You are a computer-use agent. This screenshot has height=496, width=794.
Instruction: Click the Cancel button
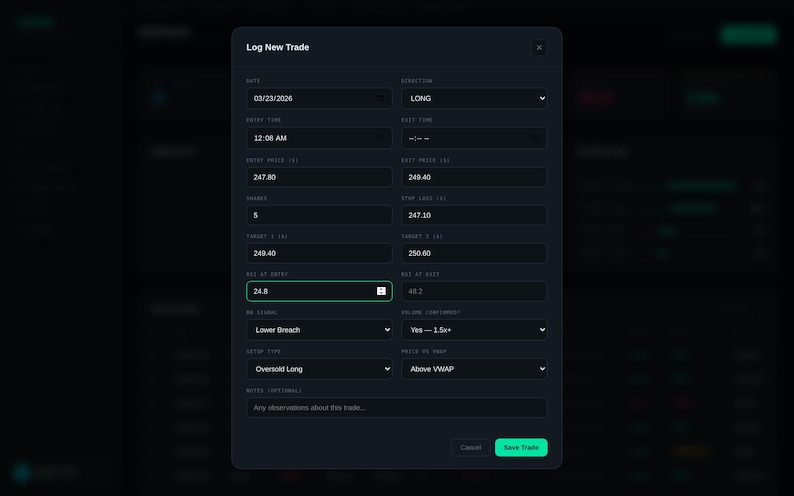(470, 447)
